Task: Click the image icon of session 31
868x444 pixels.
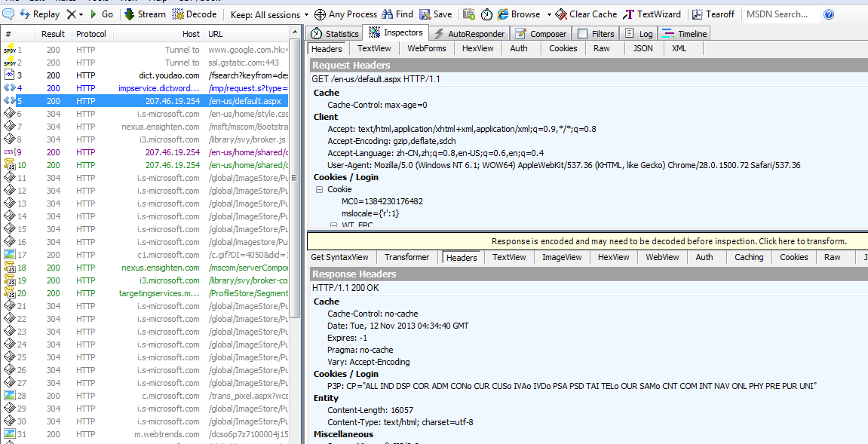Action: point(10,434)
